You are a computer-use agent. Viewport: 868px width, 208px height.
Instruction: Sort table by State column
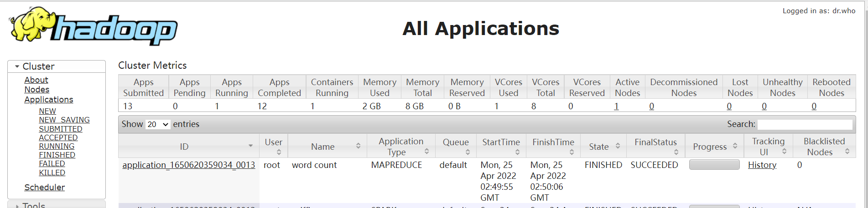603,146
